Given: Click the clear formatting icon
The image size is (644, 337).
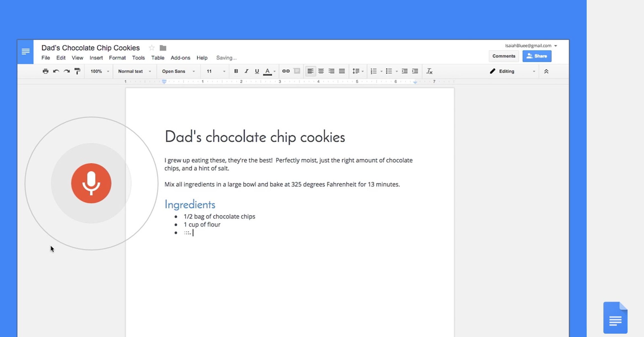Looking at the screenshot, I should [x=429, y=71].
